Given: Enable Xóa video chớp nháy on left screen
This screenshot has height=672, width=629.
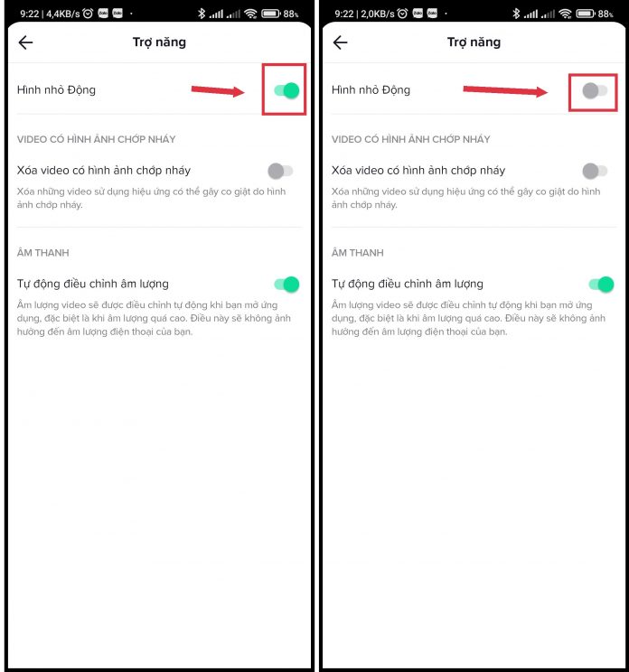Looking at the screenshot, I should 280,171.
